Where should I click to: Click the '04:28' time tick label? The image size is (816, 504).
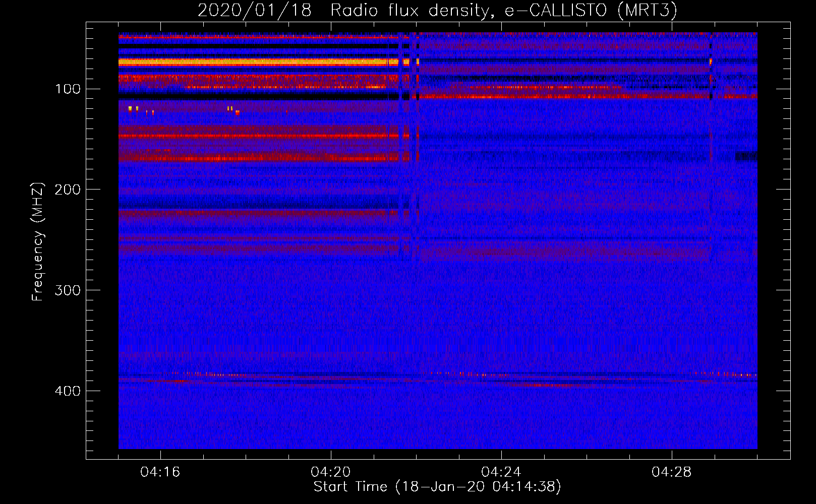click(672, 472)
